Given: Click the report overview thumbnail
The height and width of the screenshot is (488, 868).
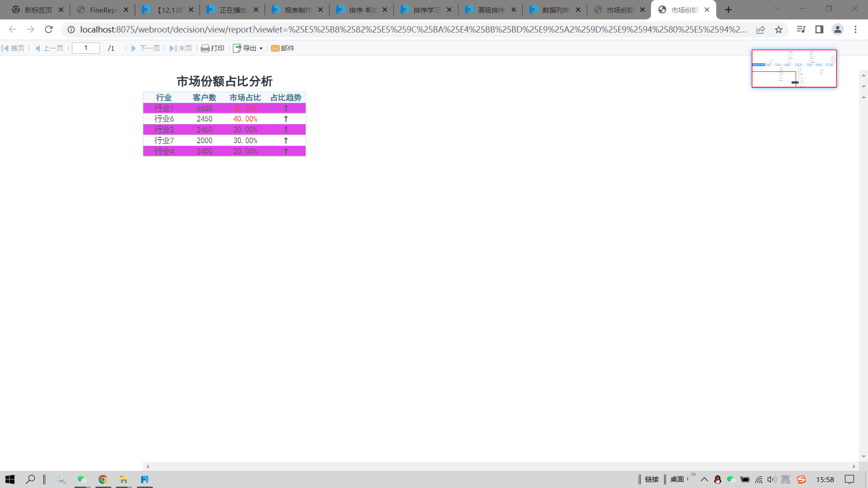Looking at the screenshot, I should pyautogui.click(x=794, y=69).
